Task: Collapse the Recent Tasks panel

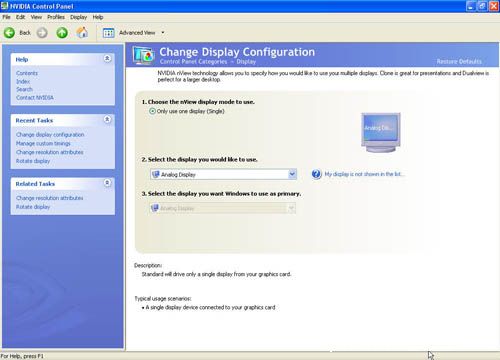Action: tap(107, 119)
